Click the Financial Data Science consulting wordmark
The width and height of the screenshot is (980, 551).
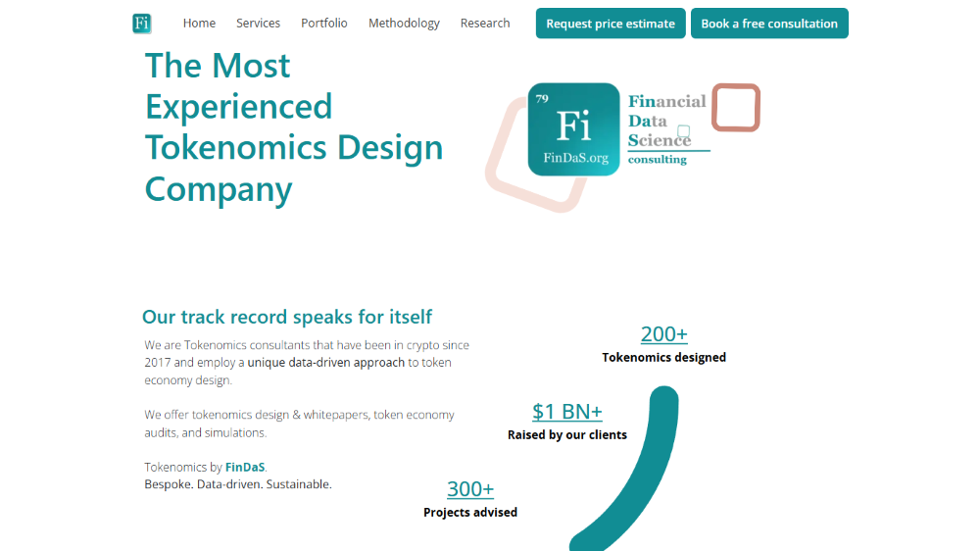tap(667, 129)
